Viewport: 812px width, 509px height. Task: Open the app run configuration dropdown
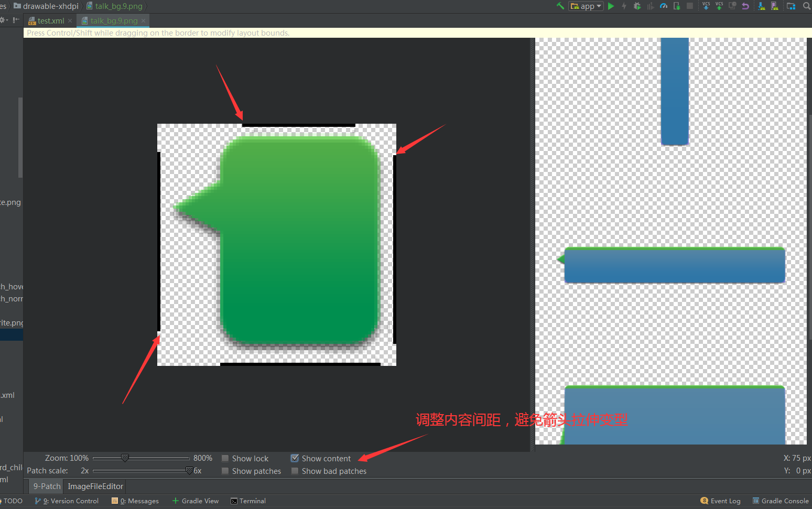(x=598, y=6)
